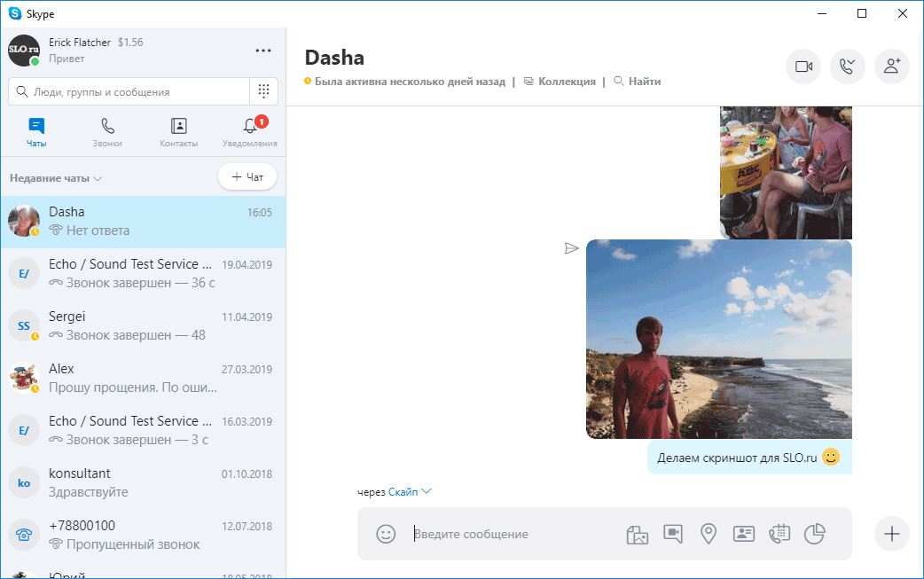Expand the Recent chats dropdown

(56, 178)
